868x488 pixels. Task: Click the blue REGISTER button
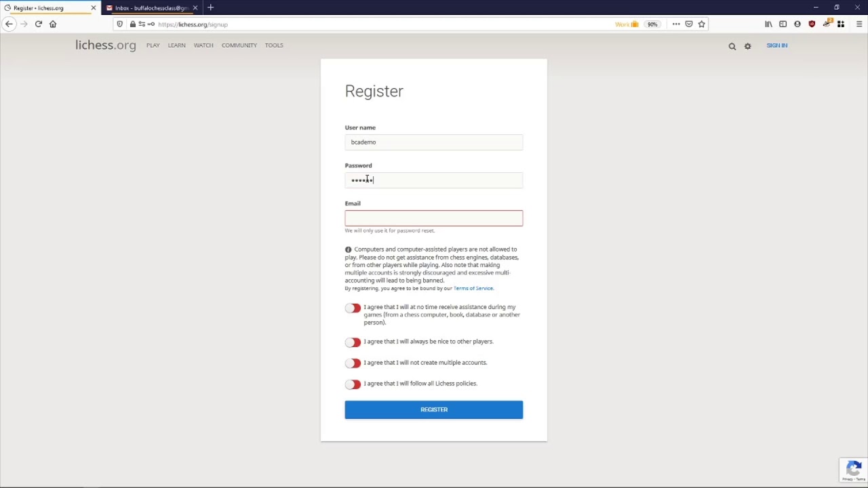tap(434, 409)
